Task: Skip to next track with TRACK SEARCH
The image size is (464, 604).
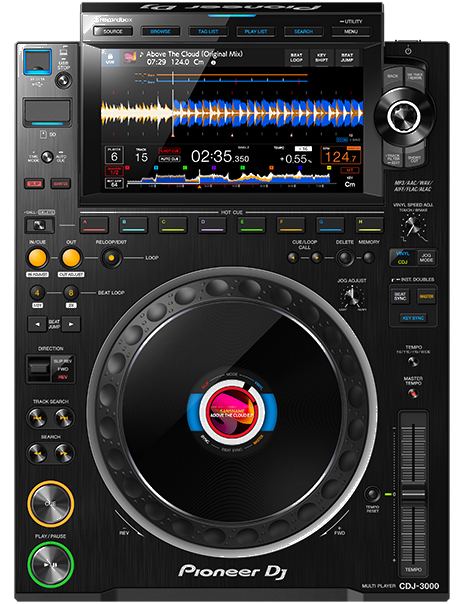Action: [x=64, y=418]
